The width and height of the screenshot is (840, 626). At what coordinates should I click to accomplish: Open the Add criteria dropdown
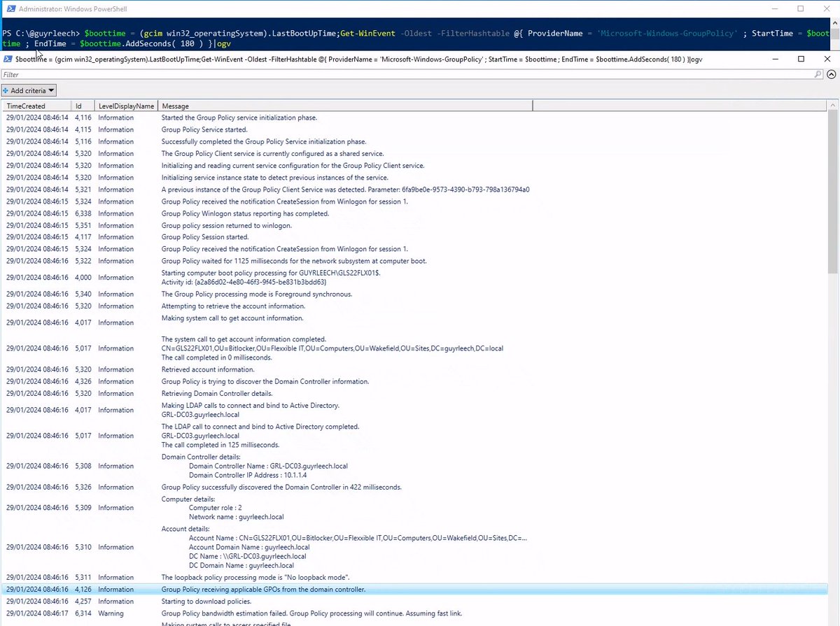click(x=29, y=90)
